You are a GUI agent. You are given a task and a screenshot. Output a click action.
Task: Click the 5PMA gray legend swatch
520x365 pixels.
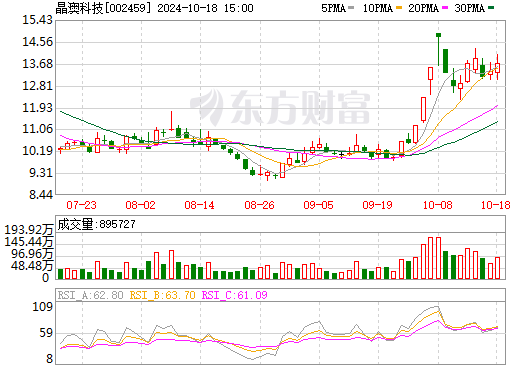point(350,8)
